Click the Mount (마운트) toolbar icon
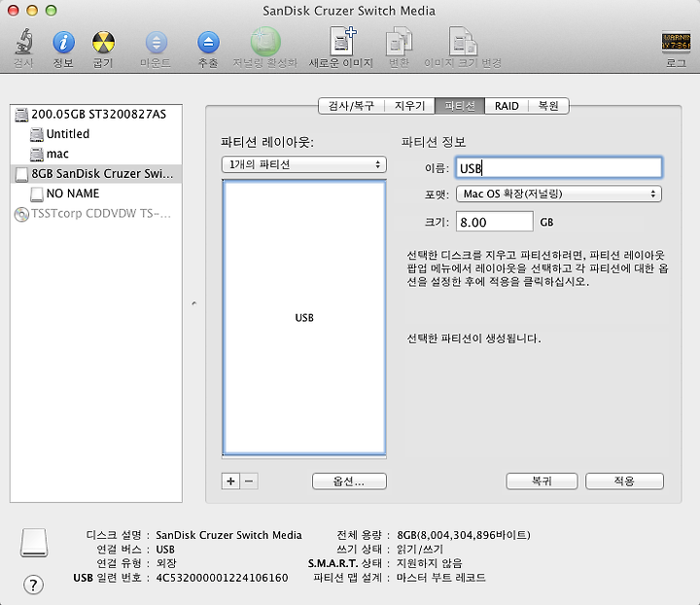This screenshot has width=700, height=605. (x=156, y=43)
